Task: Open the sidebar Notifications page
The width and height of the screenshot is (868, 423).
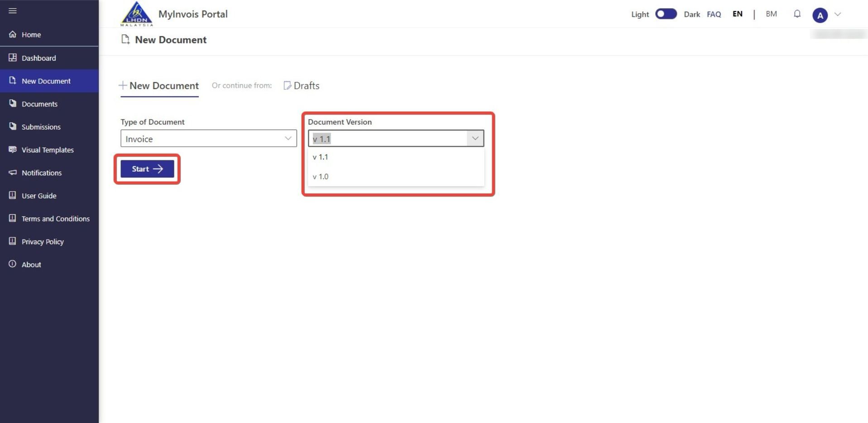Action: pos(49,173)
